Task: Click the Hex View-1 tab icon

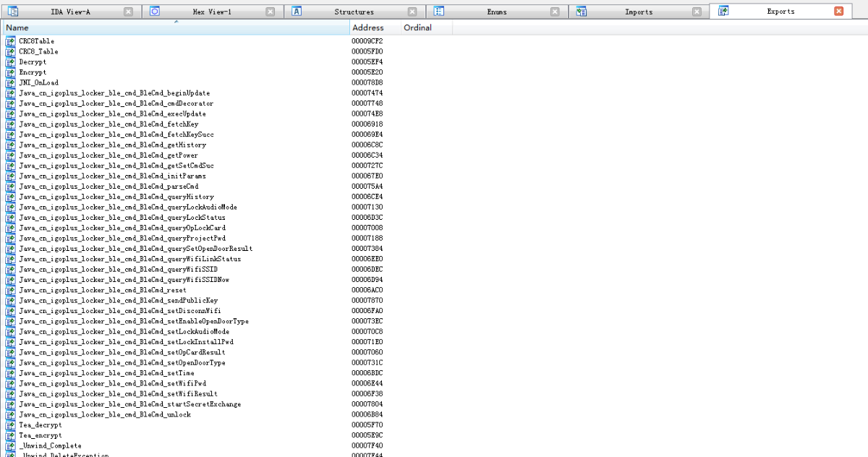Action: click(155, 12)
